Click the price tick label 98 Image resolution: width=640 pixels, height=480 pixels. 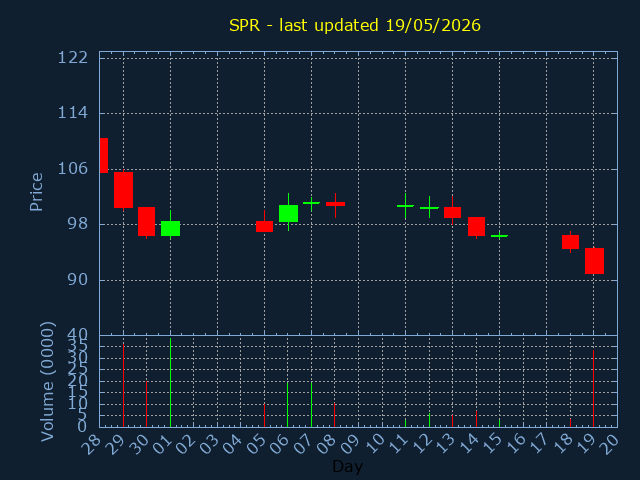pyautogui.click(x=78, y=224)
